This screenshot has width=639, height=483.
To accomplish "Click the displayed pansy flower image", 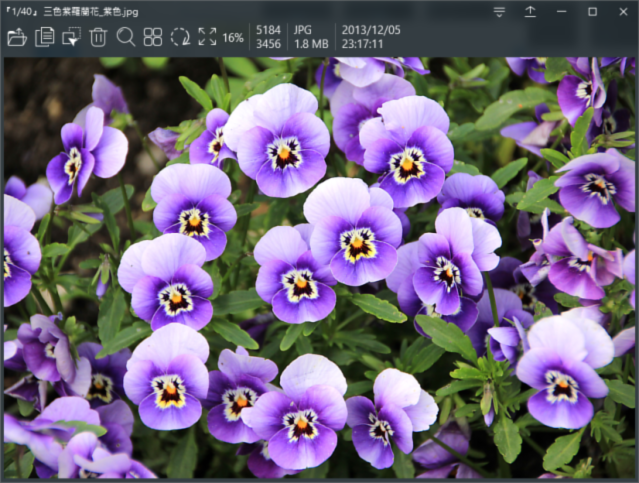I will pos(320,267).
